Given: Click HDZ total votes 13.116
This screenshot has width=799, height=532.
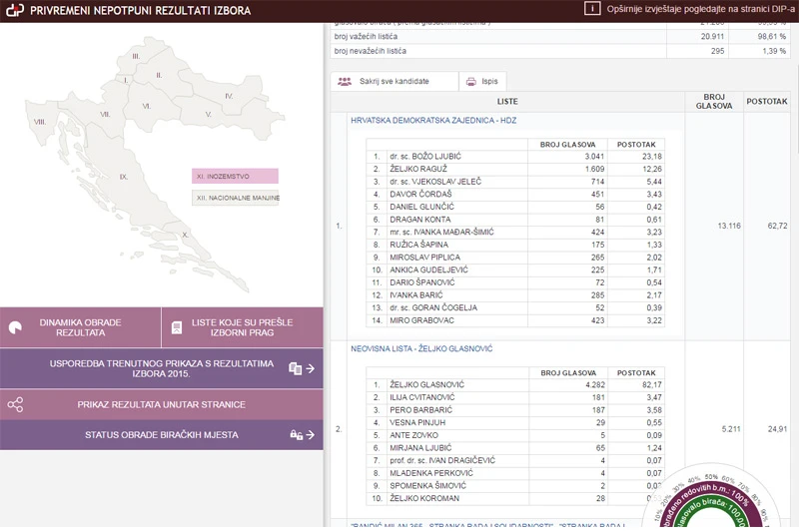Looking at the screenshot, I should pos(729,226).
